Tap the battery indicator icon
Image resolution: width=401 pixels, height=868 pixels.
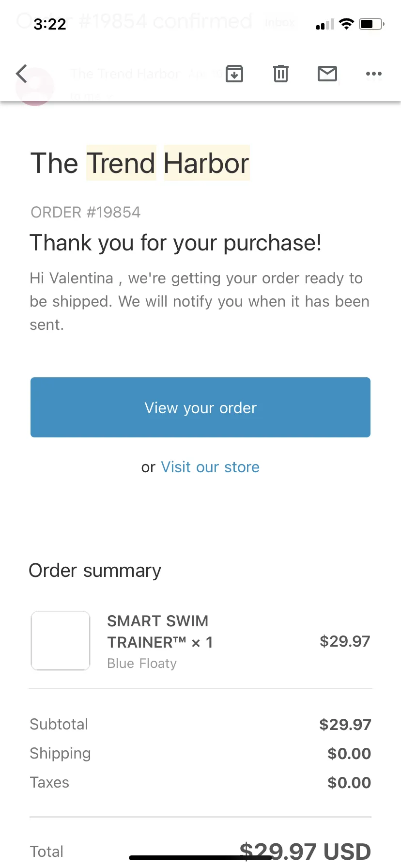click(x=371, y=24)
